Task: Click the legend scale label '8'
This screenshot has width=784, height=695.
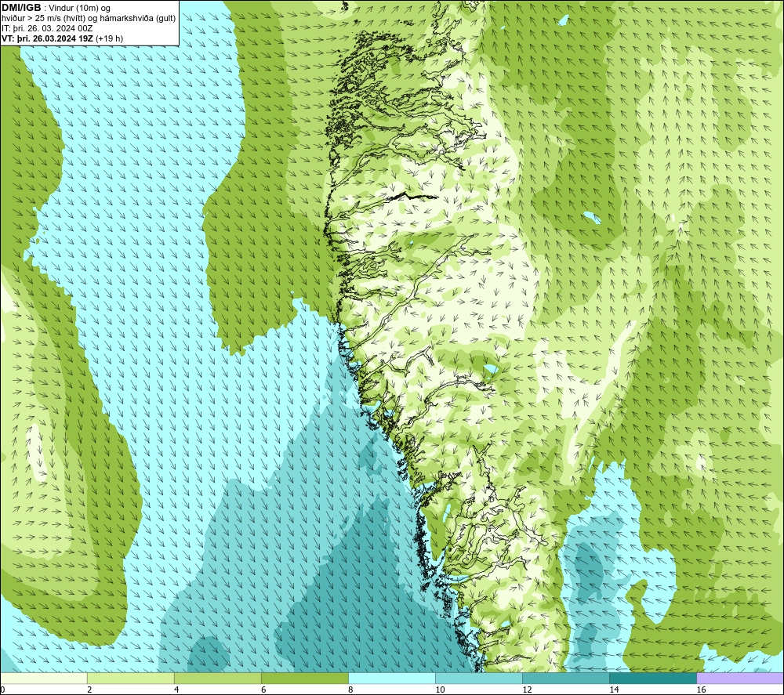Action: [x=350, y=690]
